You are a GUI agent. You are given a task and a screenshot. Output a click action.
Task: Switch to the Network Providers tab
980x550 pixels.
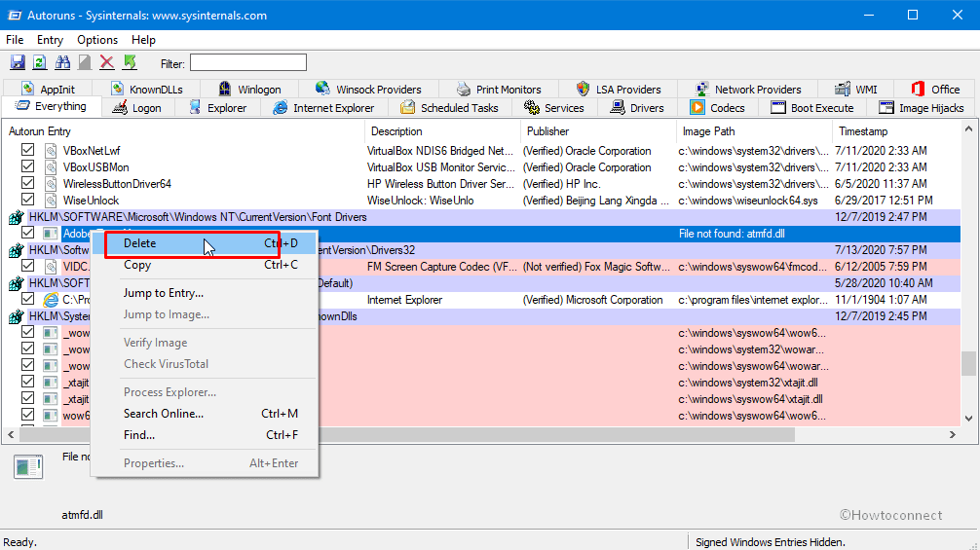pos(748,90)
